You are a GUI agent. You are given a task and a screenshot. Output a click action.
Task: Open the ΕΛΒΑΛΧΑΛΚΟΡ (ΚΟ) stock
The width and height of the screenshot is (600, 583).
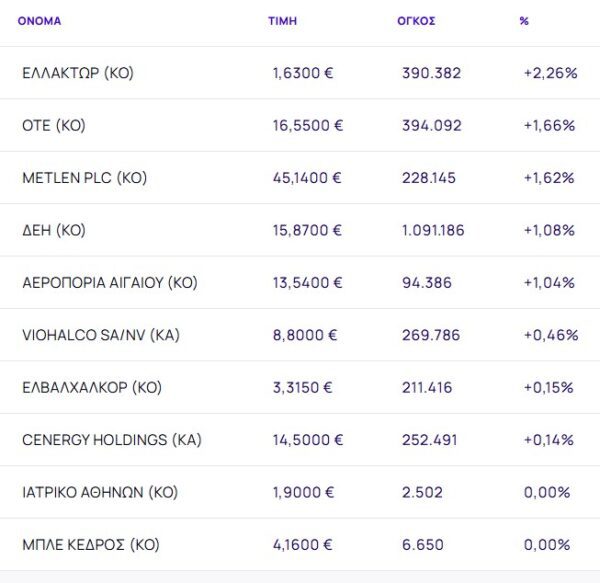point(92,387)
